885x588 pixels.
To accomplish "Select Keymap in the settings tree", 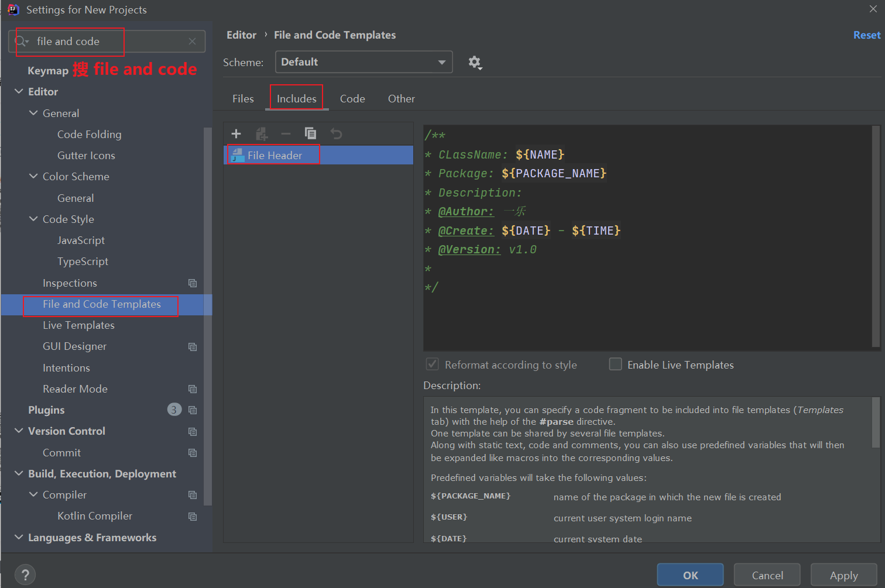I will [48, 71].
